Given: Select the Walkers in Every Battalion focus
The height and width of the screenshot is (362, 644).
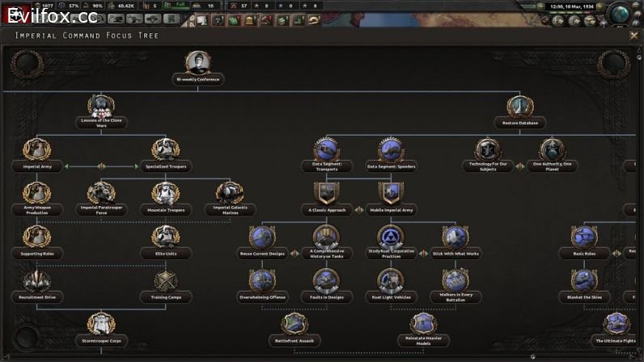Looking at the screenshot, I should coord(455,281).
